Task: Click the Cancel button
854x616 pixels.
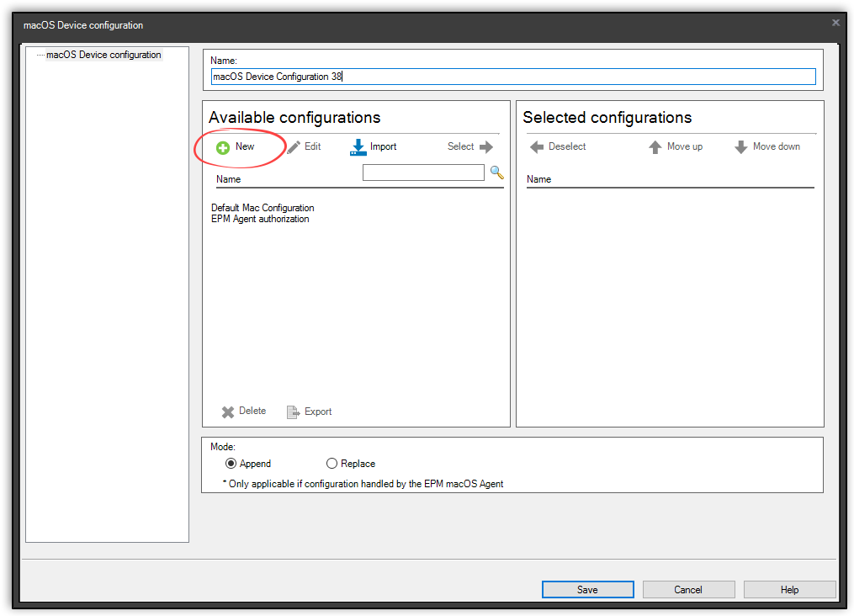Action: click(x=688, y=589)
